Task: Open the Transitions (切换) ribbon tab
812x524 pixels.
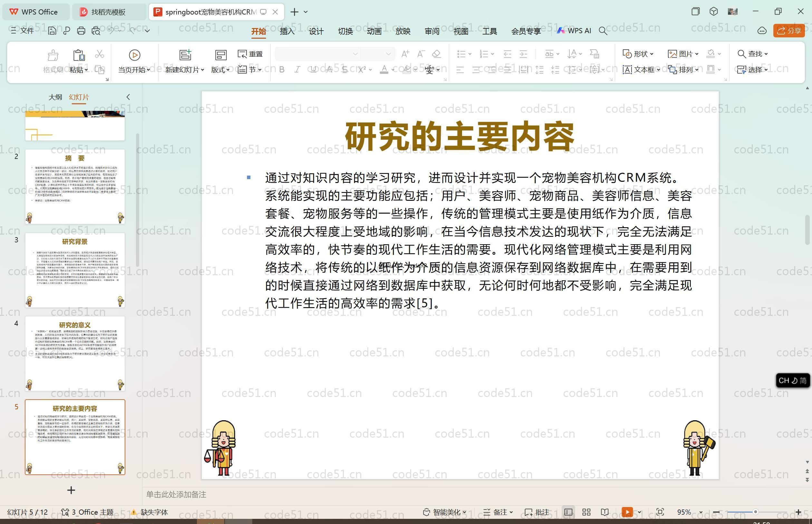Action: 345,31
